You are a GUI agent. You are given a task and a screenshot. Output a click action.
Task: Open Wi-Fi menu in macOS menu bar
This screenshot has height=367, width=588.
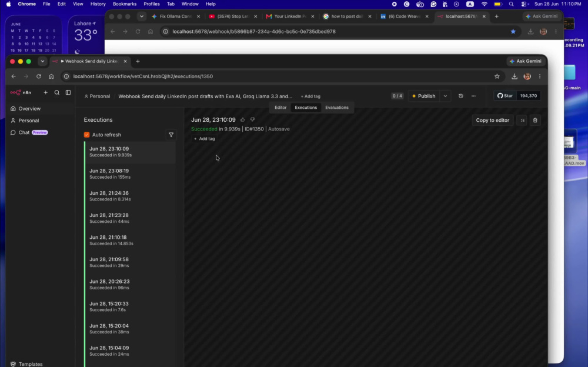coord(484,4)
